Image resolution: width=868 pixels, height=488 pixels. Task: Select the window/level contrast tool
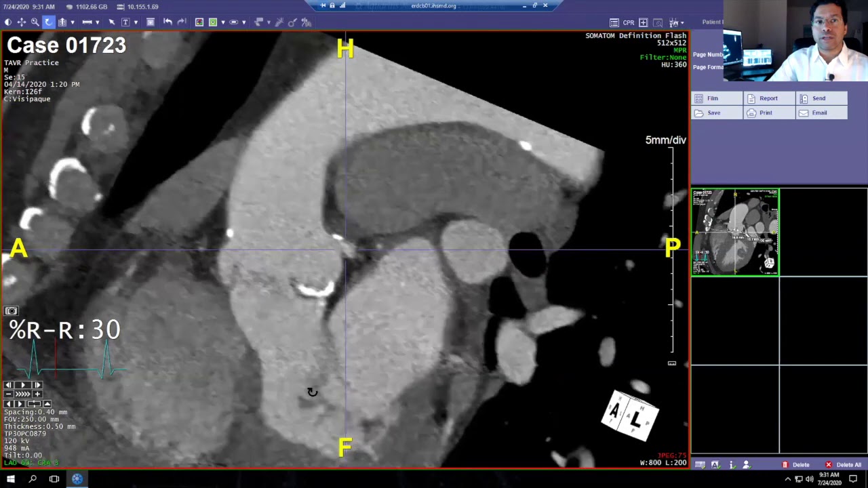[x=8, y=22]
